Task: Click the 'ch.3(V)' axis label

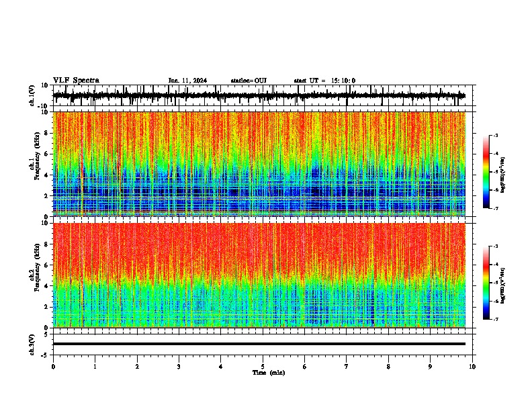Action: pos(32,345)
